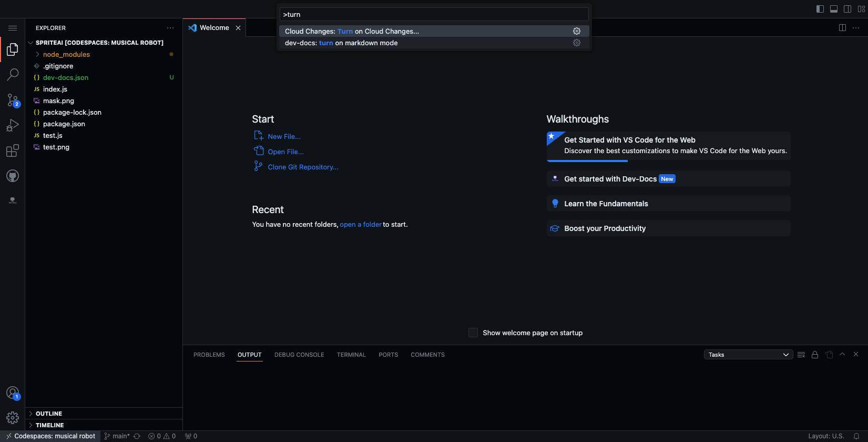Toggle the primary side bar visibility
The width and height of the screenshot is (868, 442).
click(820, 9)
